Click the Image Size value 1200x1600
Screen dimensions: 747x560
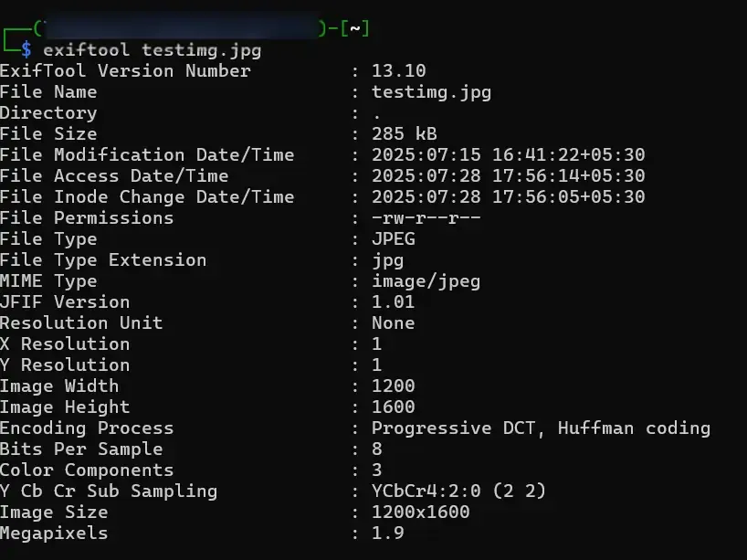tap(420, 512)
